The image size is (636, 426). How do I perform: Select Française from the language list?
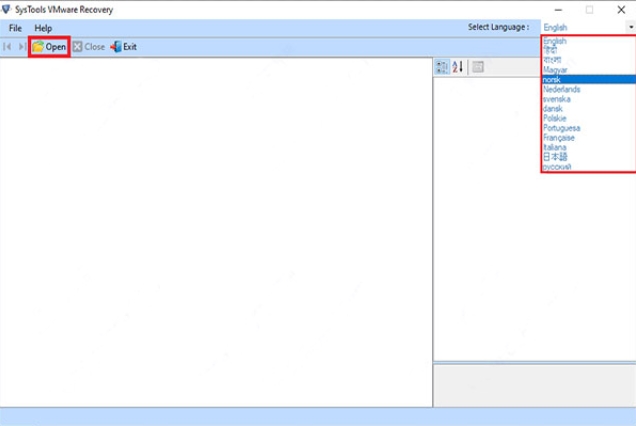click(x=589, y=138)
